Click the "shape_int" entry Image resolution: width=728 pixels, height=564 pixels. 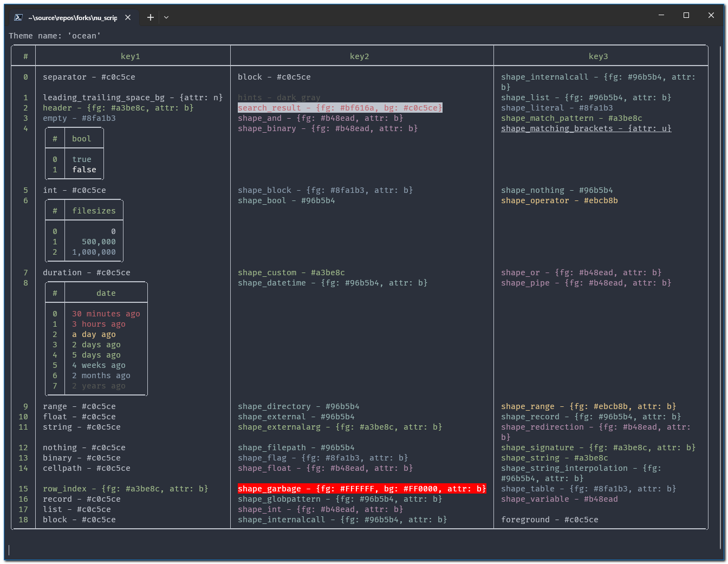point(321,509)
